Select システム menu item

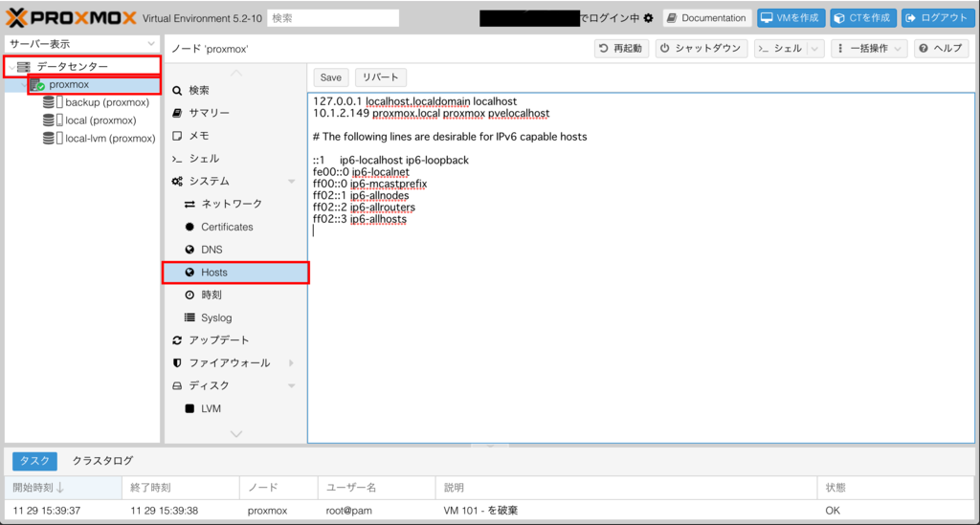click(x=235, y=181)
